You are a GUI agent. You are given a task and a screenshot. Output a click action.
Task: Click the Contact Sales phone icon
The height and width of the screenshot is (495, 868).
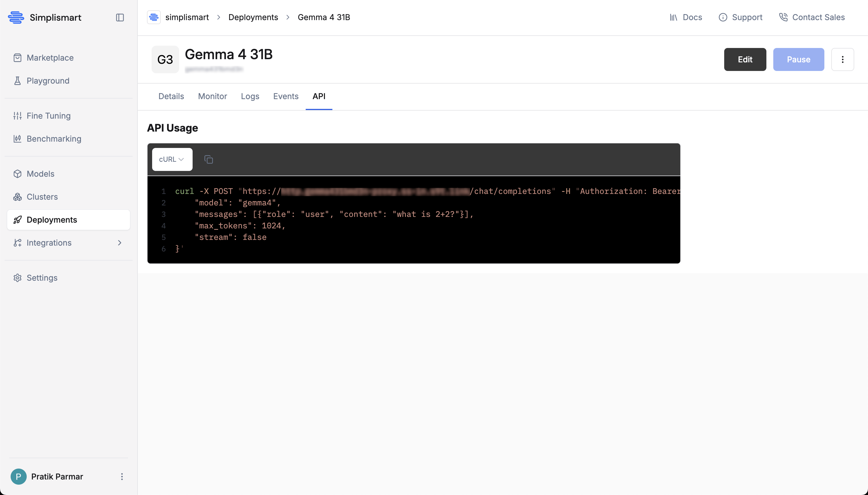pyautogui.click(x=783, y=17)
